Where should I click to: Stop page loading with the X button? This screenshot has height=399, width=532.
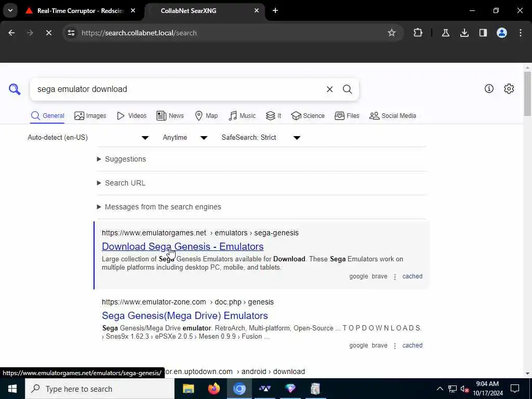click(x=48, y=33)
